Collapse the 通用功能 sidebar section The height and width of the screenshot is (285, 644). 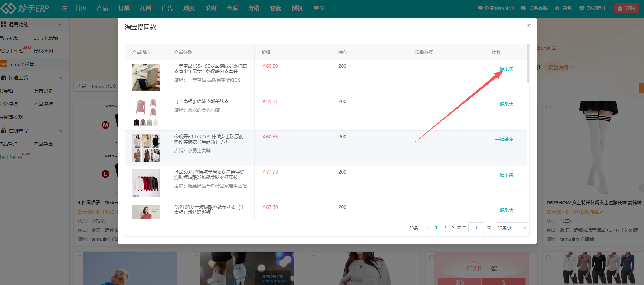tap(60, 24)
